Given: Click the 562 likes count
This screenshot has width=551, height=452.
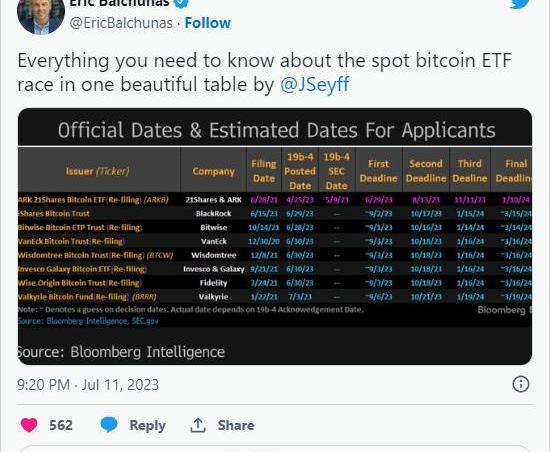Looking at the screenshot, I should pyautogui.click(x=61, y=425).
